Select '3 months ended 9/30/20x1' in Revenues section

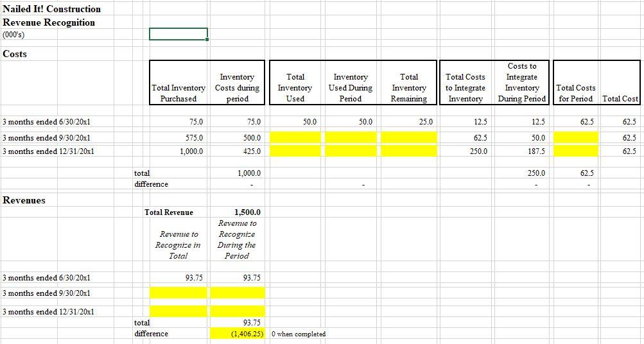[46, 293]
